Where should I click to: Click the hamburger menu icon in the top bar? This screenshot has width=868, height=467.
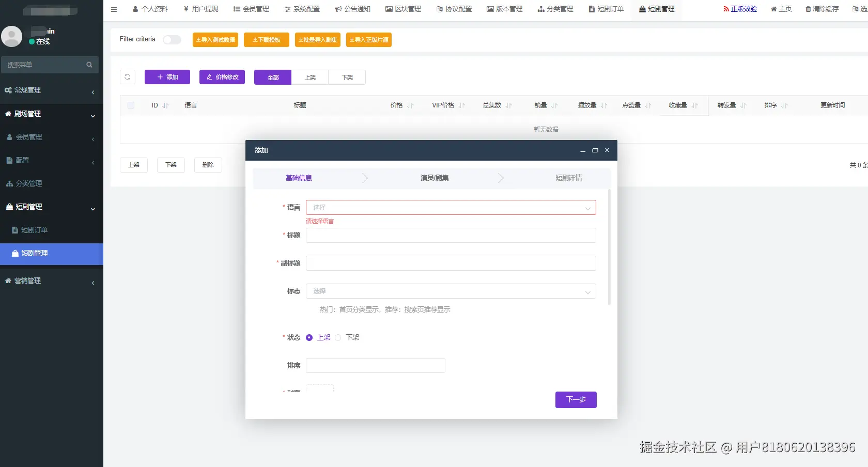tap(114, 9)
